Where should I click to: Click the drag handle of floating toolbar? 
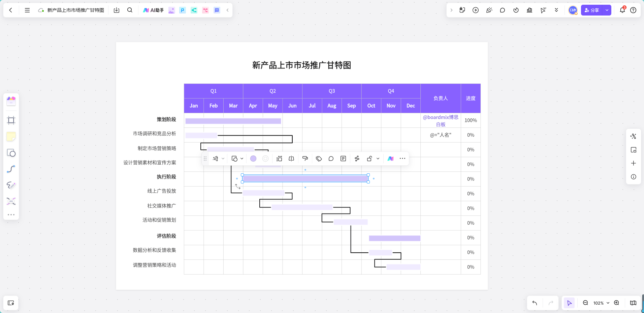205,159
